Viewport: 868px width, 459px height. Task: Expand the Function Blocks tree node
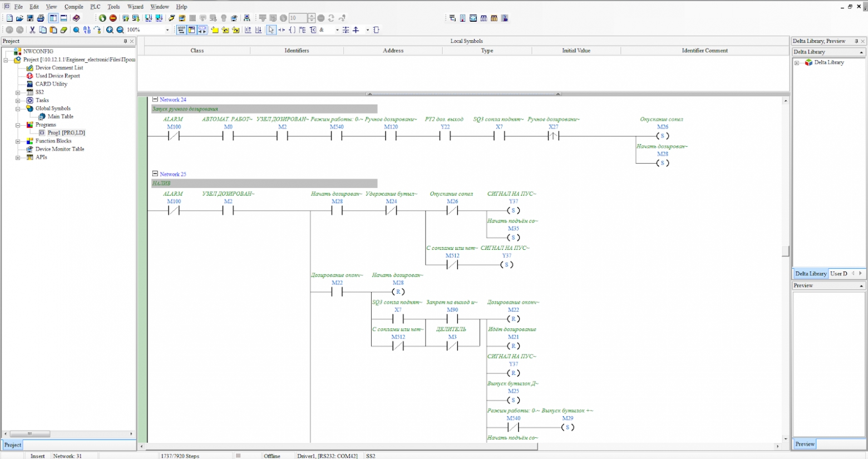click(x=18, y=141)
